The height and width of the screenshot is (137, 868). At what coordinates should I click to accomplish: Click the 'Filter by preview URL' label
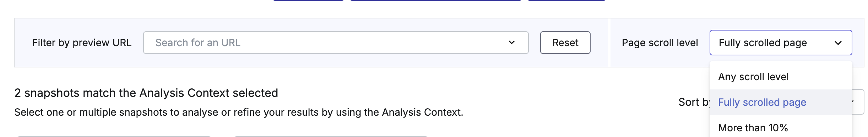coord(82,43)
